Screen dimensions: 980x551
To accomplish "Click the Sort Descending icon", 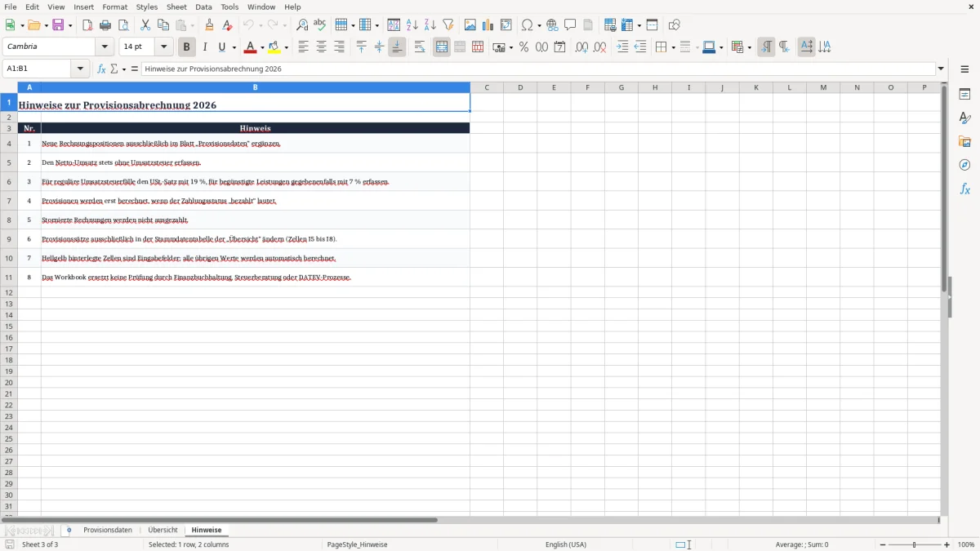I will (x=430, y=25).
